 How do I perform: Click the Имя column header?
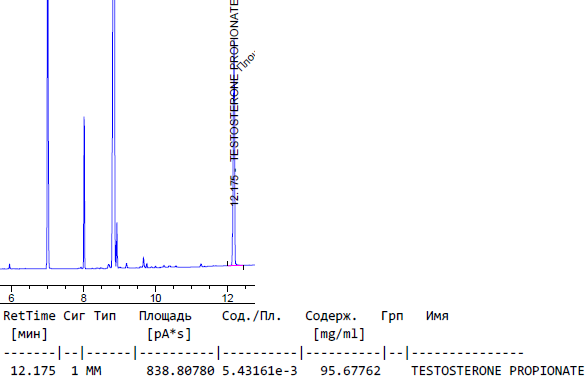437,316
